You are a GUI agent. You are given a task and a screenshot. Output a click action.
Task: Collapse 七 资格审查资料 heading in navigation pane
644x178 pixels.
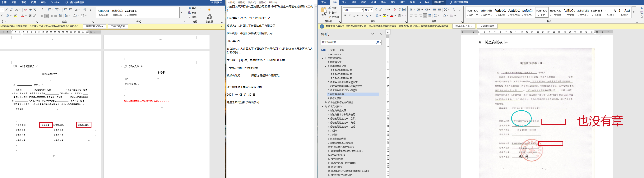(x=322, y=58)
